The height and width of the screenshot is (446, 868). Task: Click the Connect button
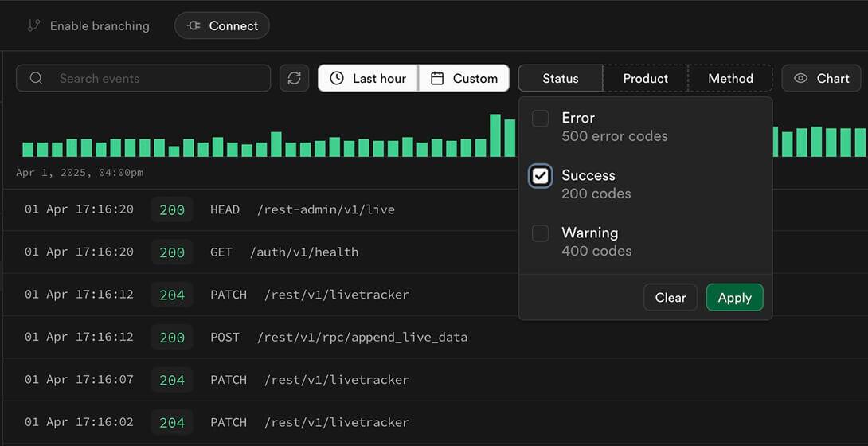point(222,26)
